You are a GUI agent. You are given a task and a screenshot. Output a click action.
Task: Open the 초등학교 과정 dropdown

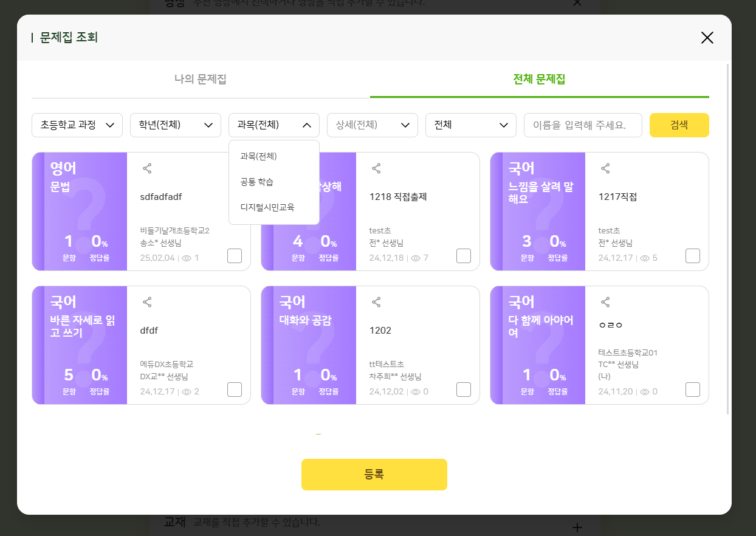[77, 125]
